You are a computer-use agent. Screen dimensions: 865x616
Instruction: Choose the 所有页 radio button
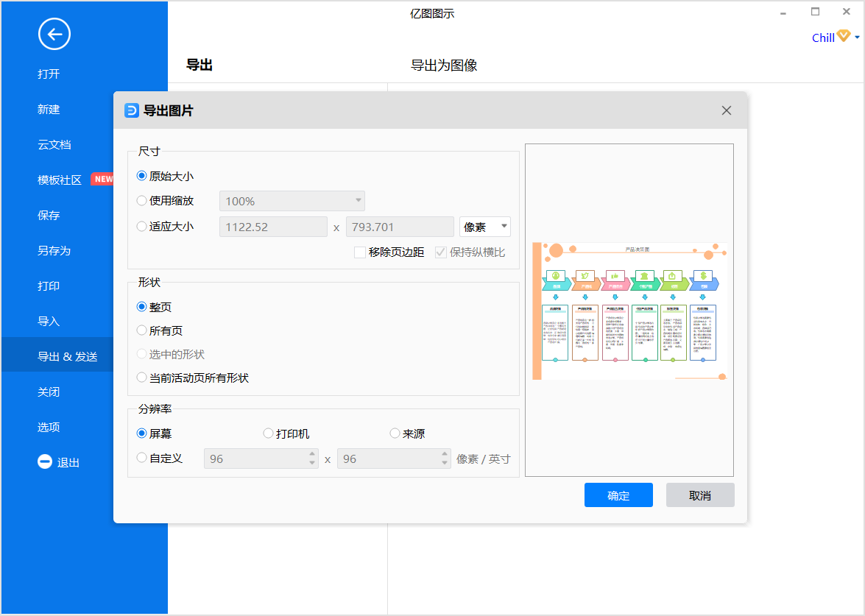[142, 330]
